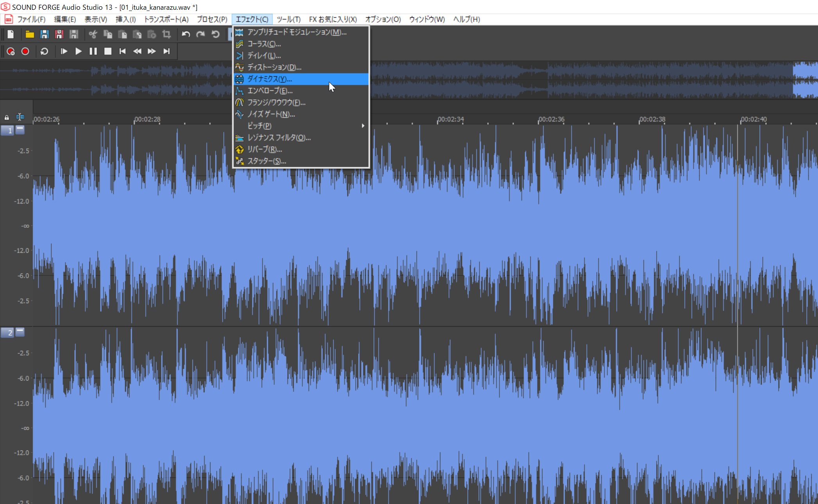The image size is (818, 504).
Task: Select フランジ/ワウワウ(F) effect
Action: 301,102
